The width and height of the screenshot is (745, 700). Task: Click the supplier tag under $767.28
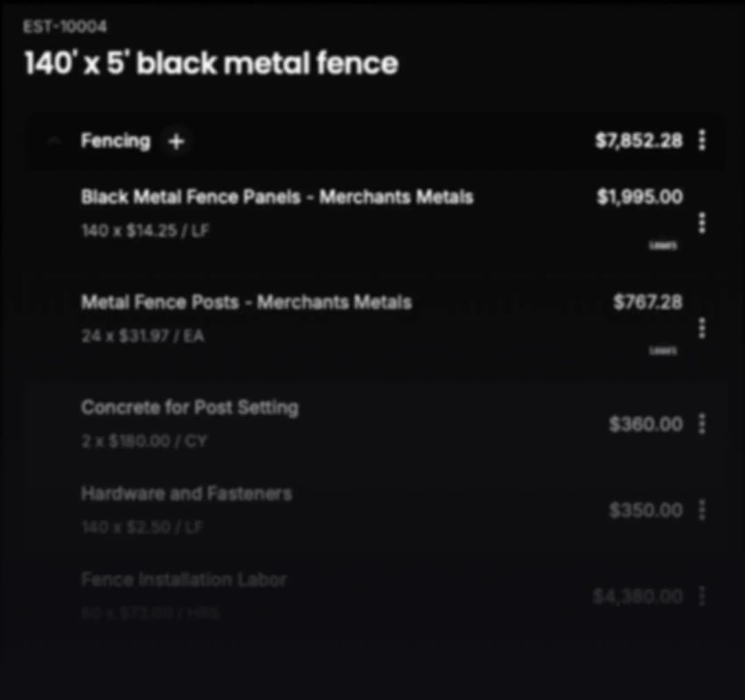point(663,351)
